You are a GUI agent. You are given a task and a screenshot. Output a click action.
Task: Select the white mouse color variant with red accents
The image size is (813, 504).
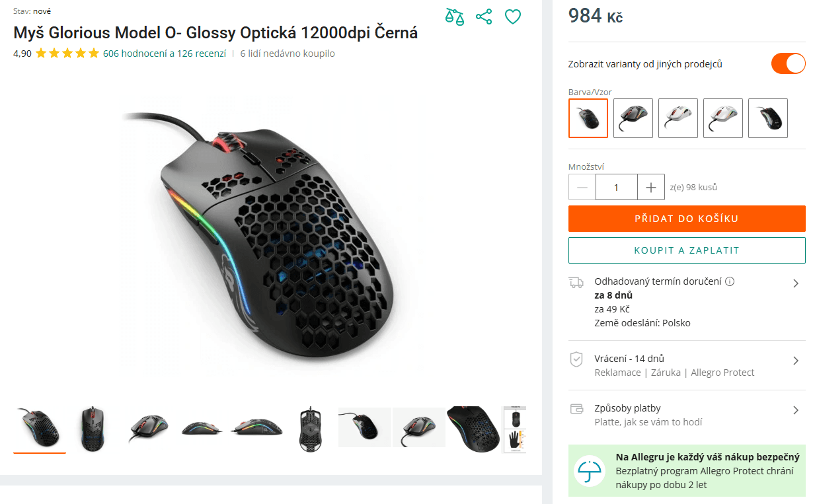tap(678, 118)
